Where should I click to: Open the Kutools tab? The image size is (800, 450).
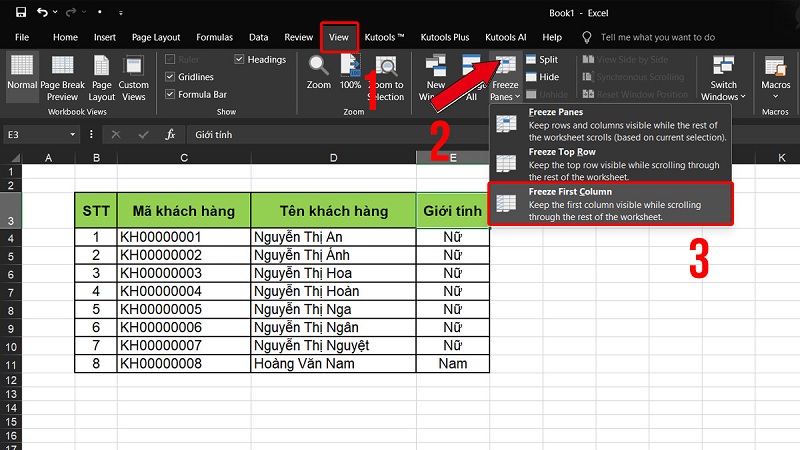tap(384, 37)
